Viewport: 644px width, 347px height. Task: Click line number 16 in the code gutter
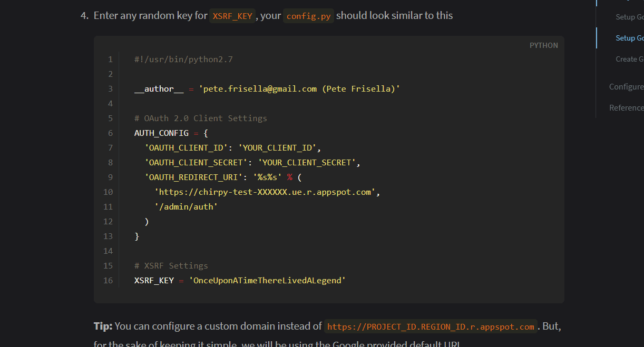pos(108,281)
